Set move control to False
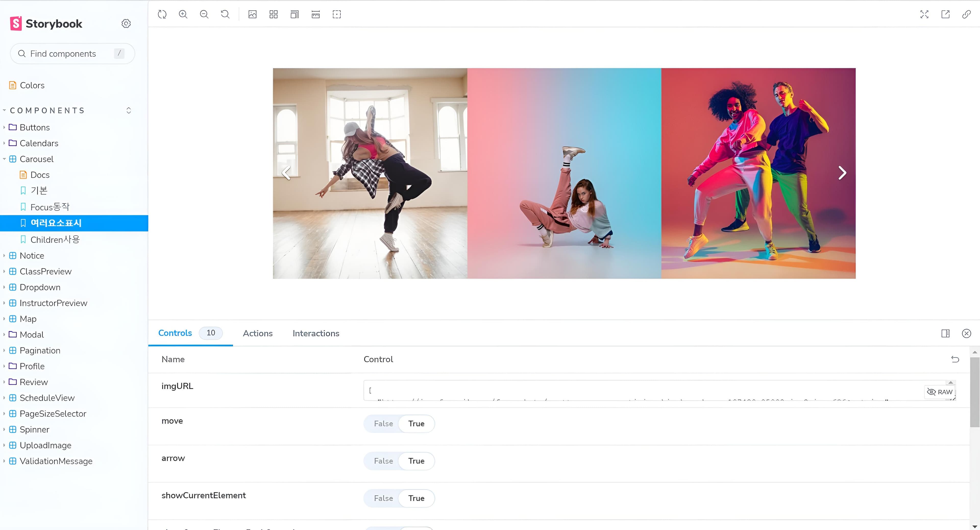Image resolution: width=980 pixels, height=530 pixels. [383, 424]
